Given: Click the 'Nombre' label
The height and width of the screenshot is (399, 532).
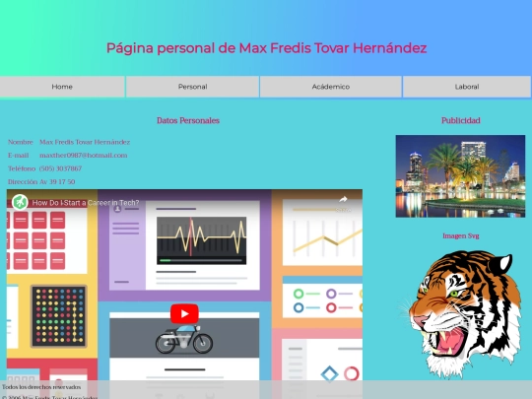Looking at the screenshot, I should click(21, 142).
